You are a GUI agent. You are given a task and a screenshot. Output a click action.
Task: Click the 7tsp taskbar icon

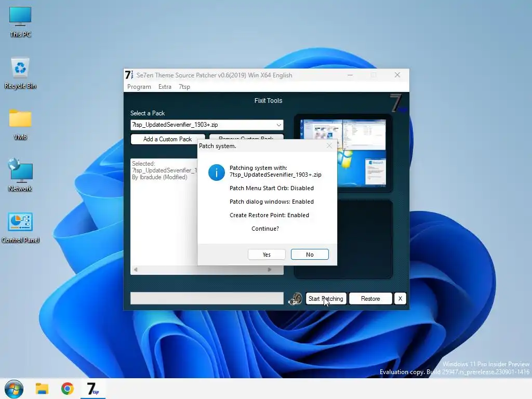[92, 389]
